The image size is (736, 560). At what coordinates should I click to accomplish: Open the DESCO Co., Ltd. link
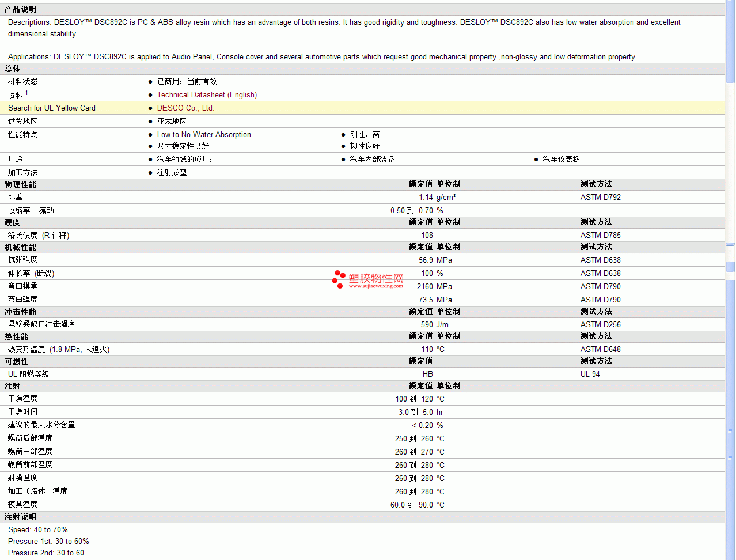coord(185,108)
